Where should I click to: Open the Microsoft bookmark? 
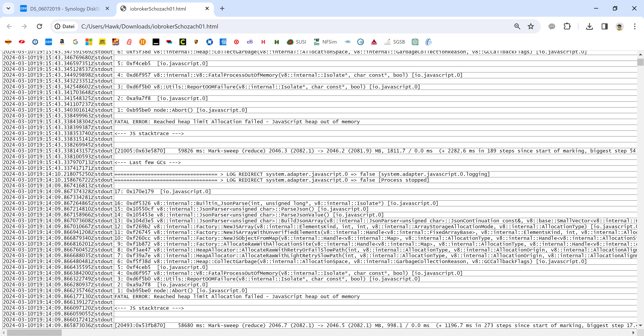(89, 42)
